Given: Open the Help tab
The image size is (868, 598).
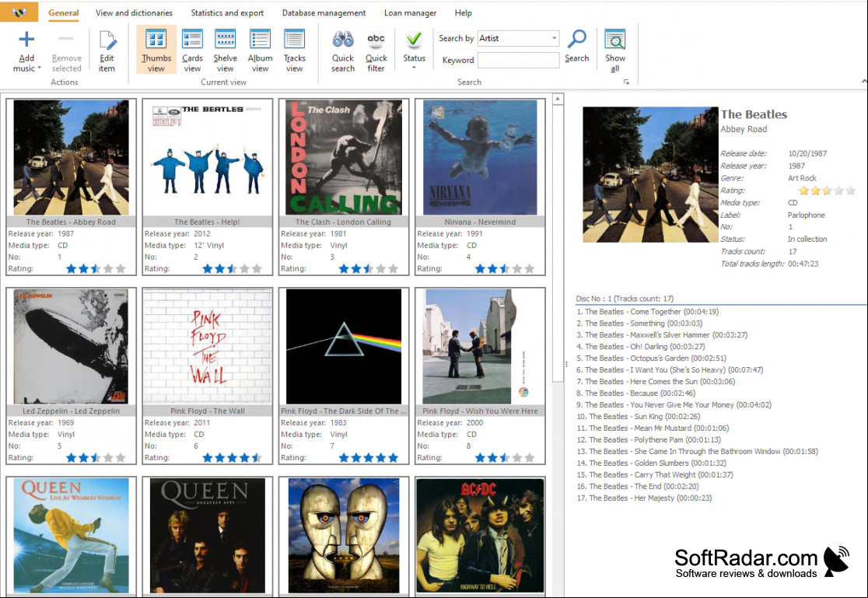Looking at the screenshot, I should [x=464, y=12].
